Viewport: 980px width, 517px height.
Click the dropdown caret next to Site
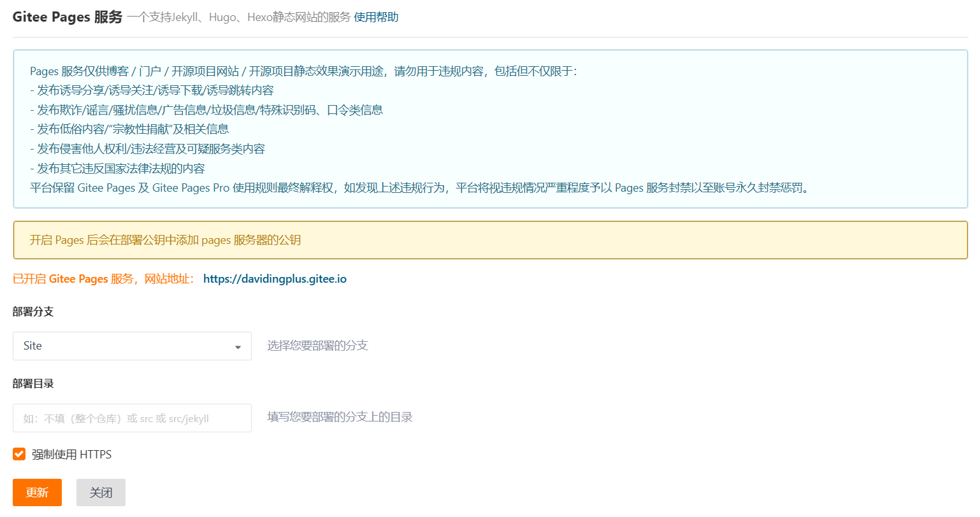coord(238,347)
